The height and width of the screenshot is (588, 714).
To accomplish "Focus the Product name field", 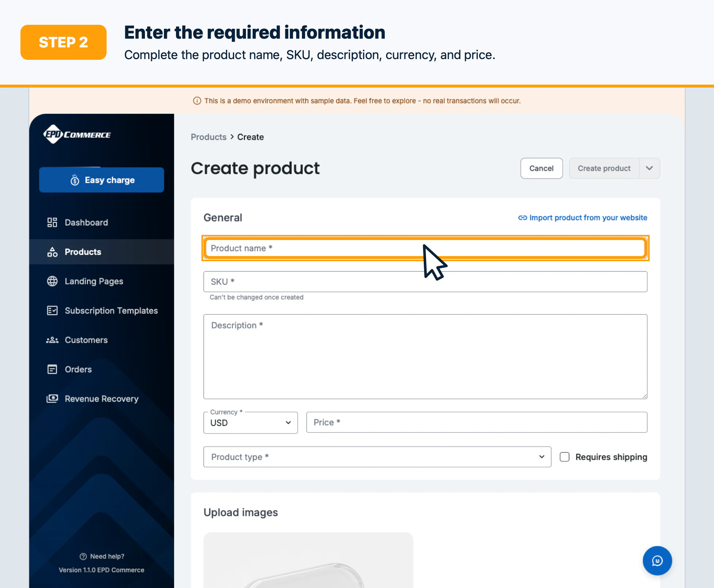I will click(x=425, y=248).
